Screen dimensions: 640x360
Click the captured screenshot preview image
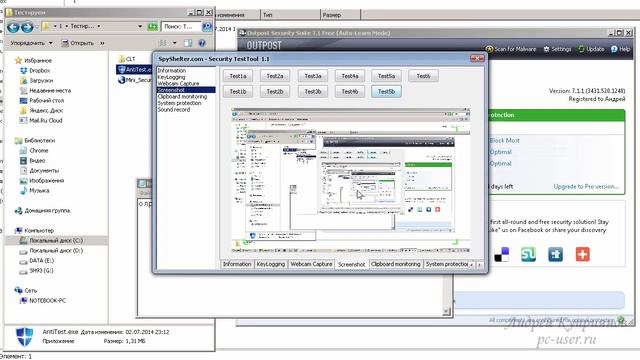tap(351, 181)
